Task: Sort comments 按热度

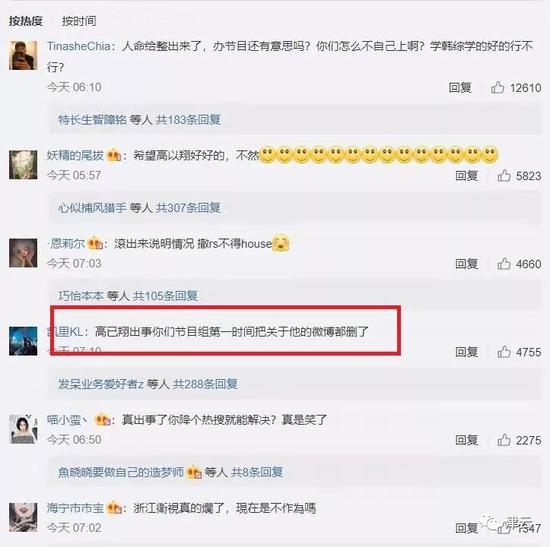Action: pyautogui.click(x=26, y=21)
